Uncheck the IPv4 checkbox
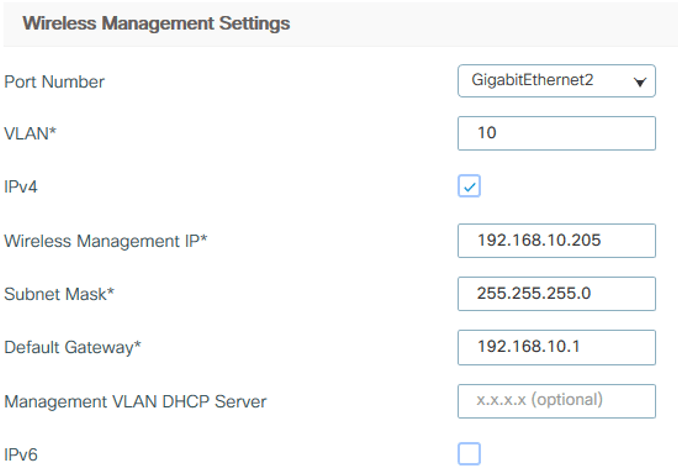678x469 pixels. 469,186
